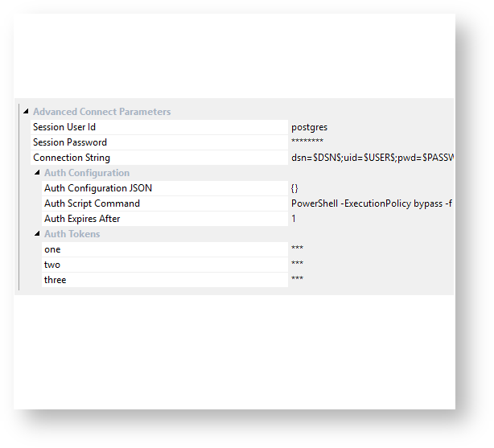
Task: Select the token named three
Action: [x=165, y=280]
